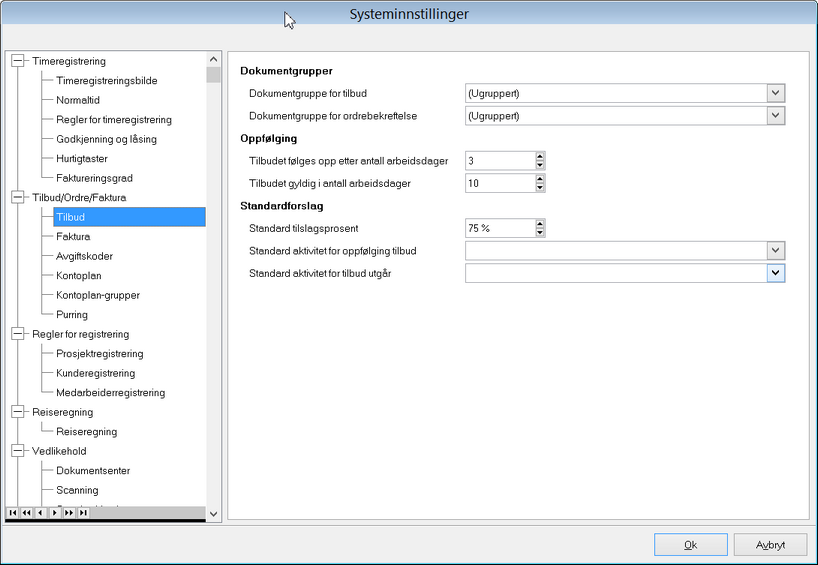
Task: Skip forward a page of records
Action: (x=69, y=513)
